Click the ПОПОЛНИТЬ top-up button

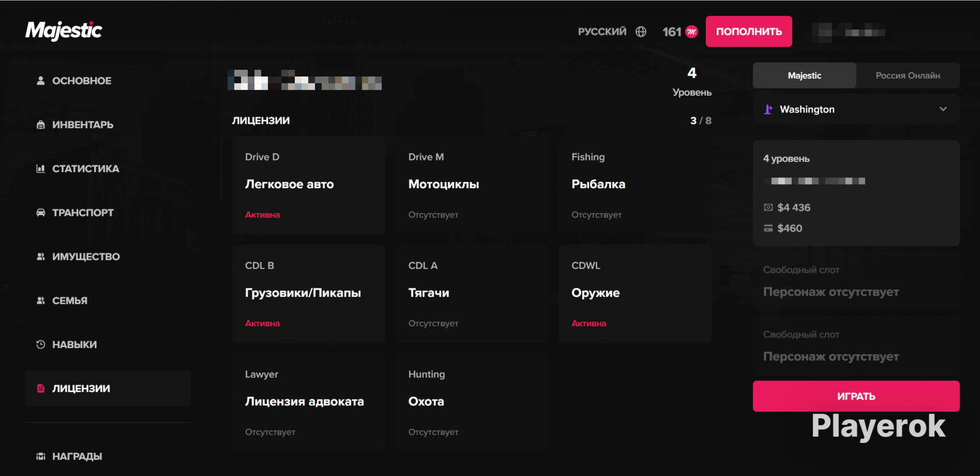click(x=749, y=32)
